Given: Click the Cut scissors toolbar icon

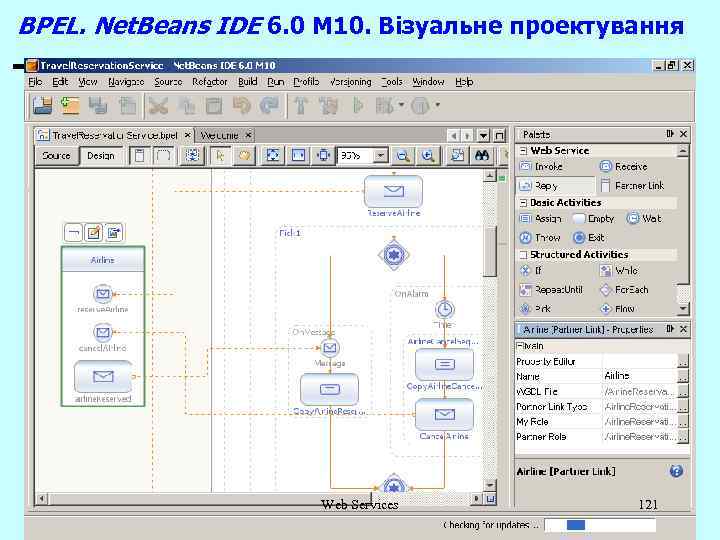Looking at the screenshot, I should [158, 106].
